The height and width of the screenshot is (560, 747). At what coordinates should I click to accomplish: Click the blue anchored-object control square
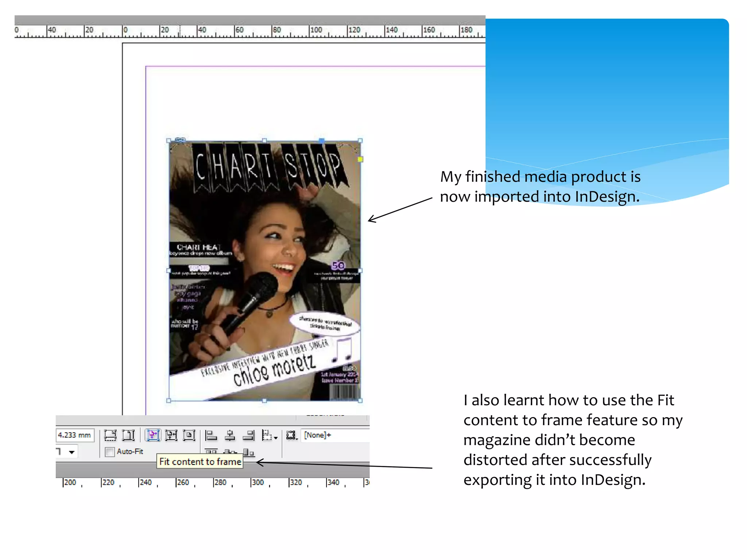322,140
